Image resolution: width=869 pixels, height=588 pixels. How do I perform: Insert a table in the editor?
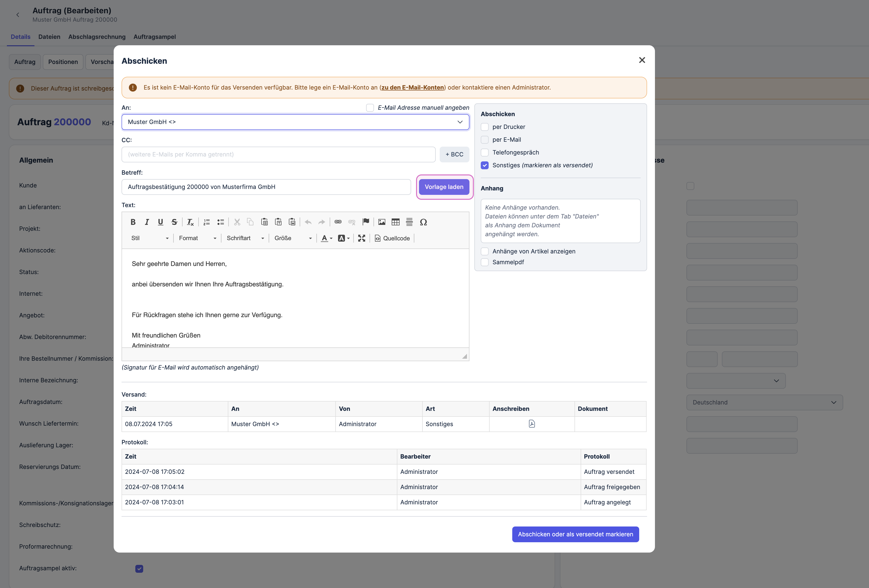[395, 222]
